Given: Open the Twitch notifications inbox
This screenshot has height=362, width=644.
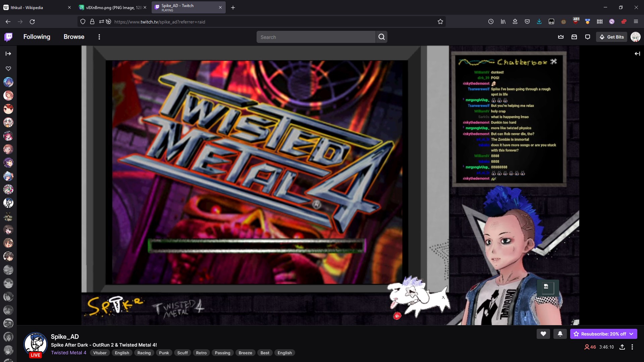Looking at the screenshot, I should pos(574,37).
